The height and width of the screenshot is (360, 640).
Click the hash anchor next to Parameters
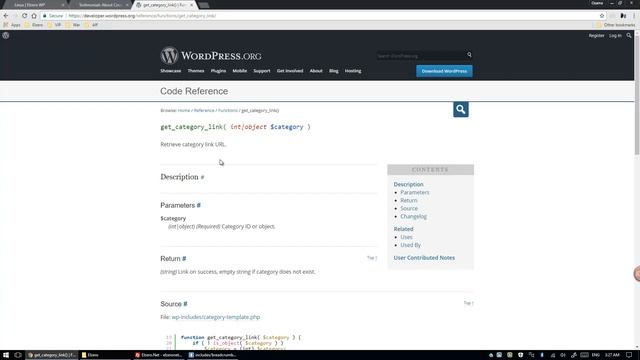[199, 205]
